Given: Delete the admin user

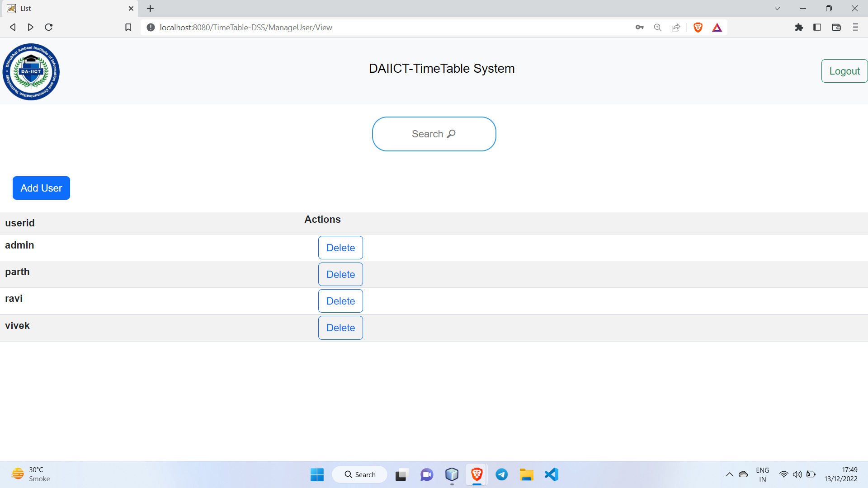Looking at the screenshot, I should tap(340, 248).
